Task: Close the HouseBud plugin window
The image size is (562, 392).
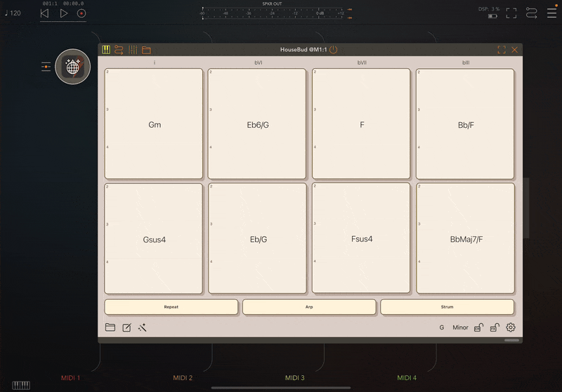Action: pyautogui.click(x=515, y=50)
